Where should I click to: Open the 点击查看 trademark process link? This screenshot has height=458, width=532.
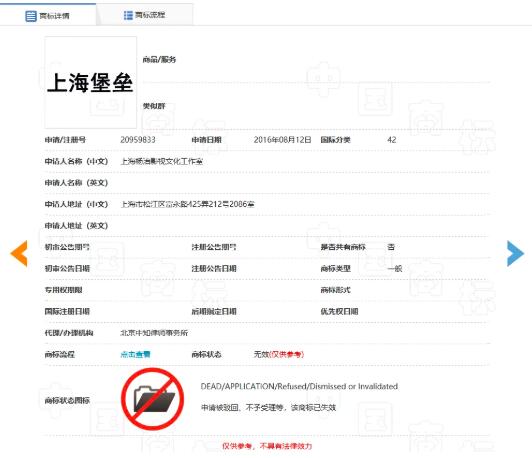135,355
